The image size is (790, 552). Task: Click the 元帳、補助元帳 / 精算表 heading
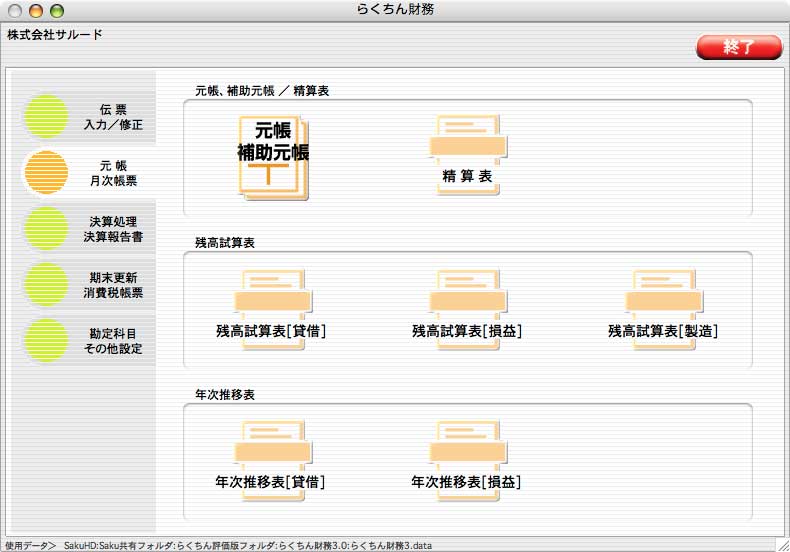pos(262,91)
